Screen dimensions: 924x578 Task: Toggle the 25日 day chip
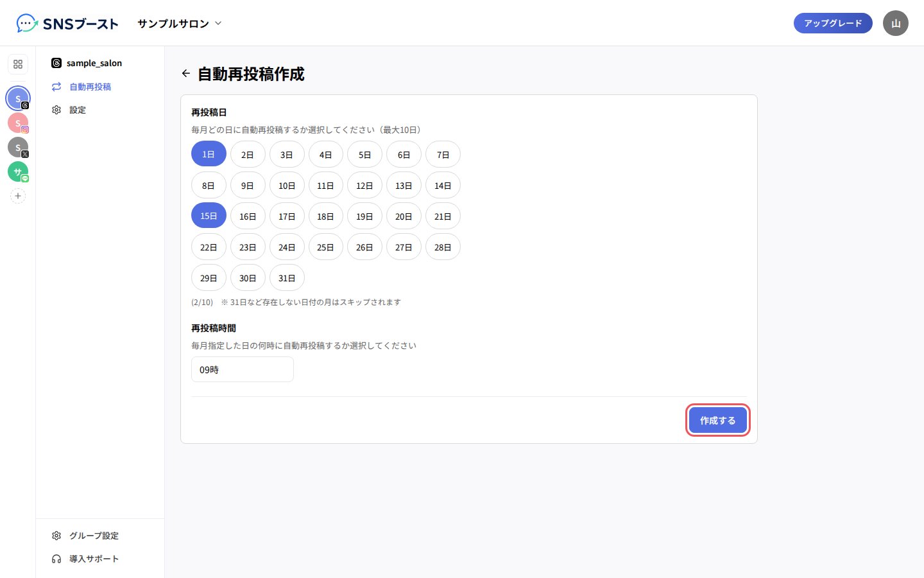325,247
